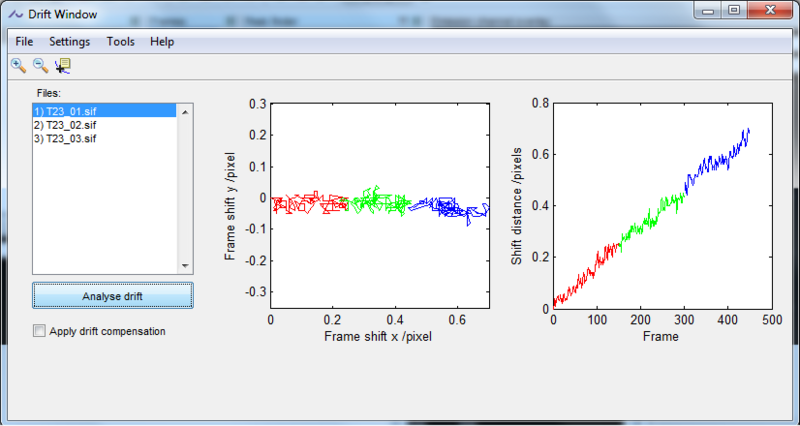Open the Tools menu
The height and width of the screenshot is (426, 800).
tap(120, 42)
